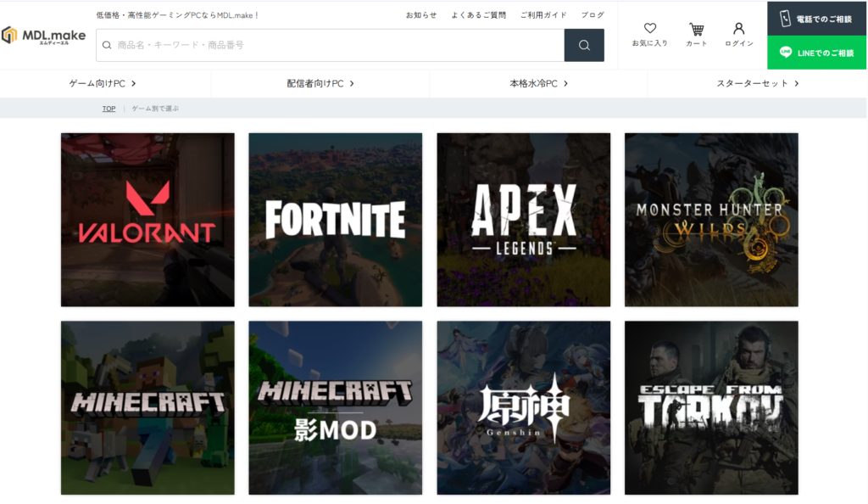Viewport: 868px width, 504px height.
Task: Open the ブログ link
Action: point(593,15)
